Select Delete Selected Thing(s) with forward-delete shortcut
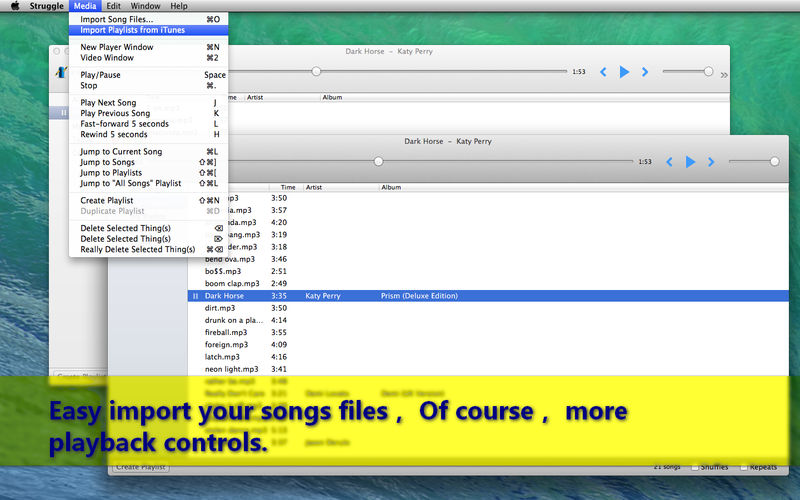Image resolution: width=800 pixels, height=500 pixels. point(148,239)
